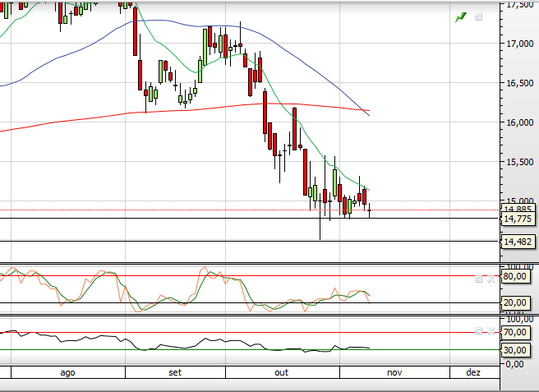
Task: Close the stochastic panel with the 80,00 level
Action: click(491, 279)
